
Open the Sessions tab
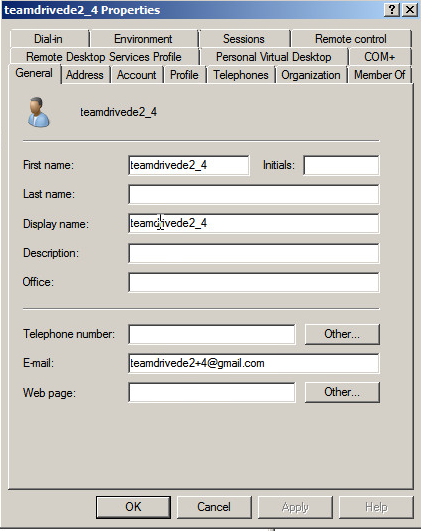point(244,39)
